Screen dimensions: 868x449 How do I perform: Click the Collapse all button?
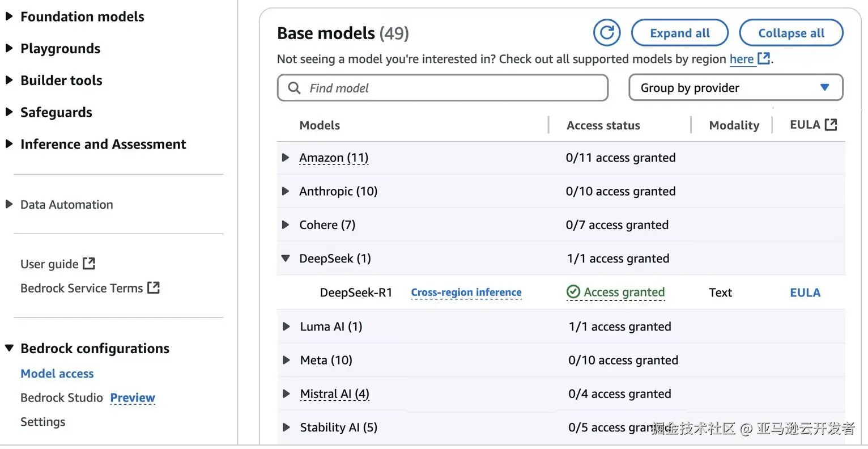point(791,33)
